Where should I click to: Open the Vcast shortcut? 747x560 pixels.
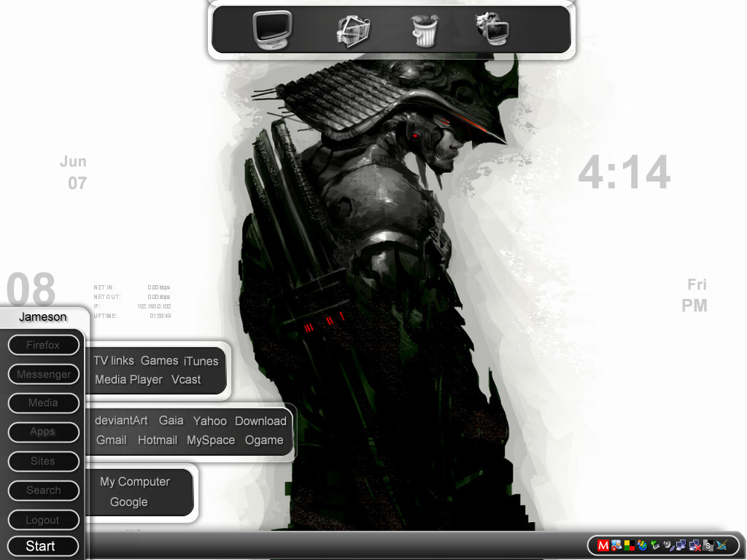186,379
